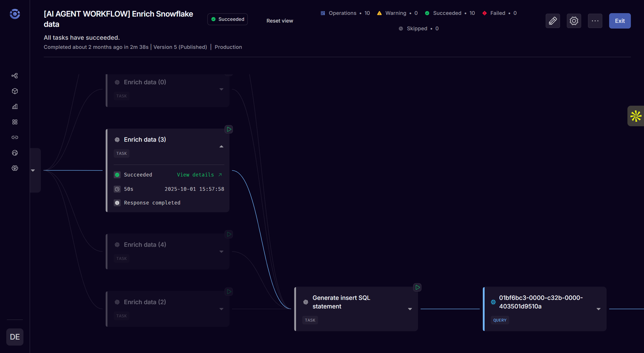Run Enrich data (3) play icon
The image size is (644, 353).
[229, 129]
